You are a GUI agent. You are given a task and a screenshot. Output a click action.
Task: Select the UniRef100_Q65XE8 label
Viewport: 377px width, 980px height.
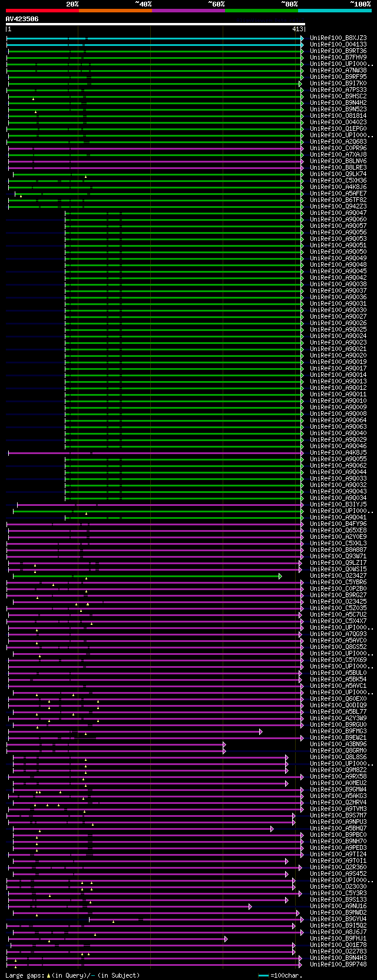pos(338,530)
